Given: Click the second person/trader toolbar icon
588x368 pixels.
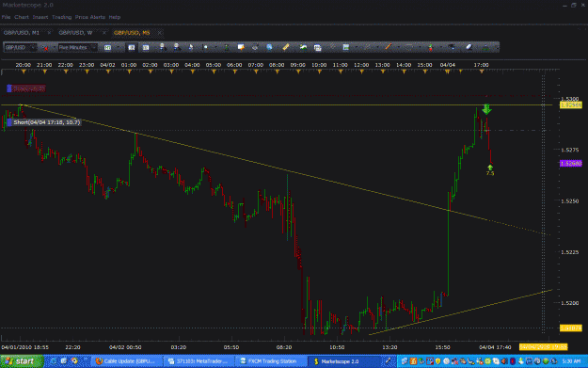Looking at the screenshot, I should pos(177,47).
